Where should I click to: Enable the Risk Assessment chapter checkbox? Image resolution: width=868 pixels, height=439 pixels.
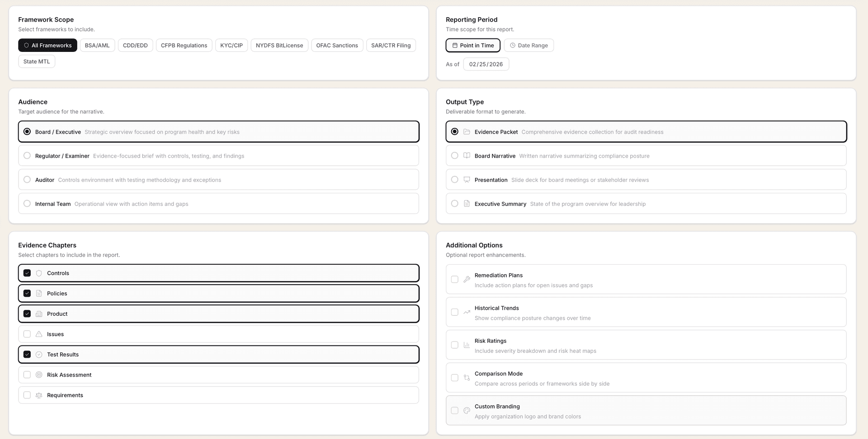point(27,375)
